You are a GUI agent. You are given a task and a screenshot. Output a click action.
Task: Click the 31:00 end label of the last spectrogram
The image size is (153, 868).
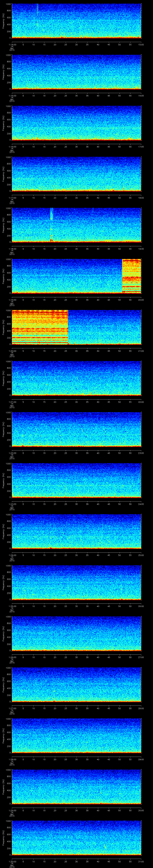[141, 861]
